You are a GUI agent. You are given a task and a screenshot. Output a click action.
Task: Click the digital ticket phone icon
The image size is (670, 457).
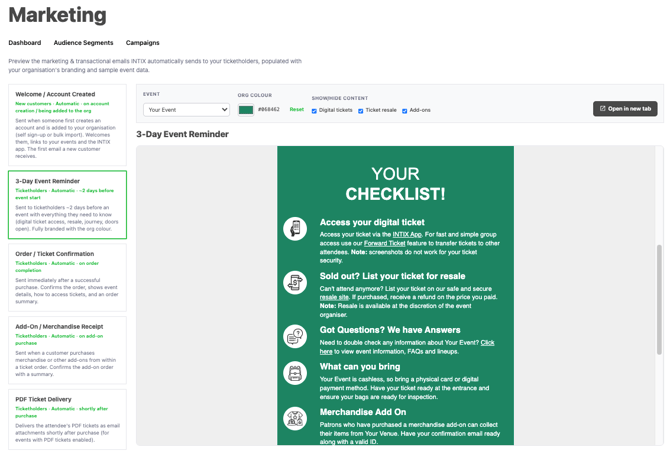click(x=295, y=228)
